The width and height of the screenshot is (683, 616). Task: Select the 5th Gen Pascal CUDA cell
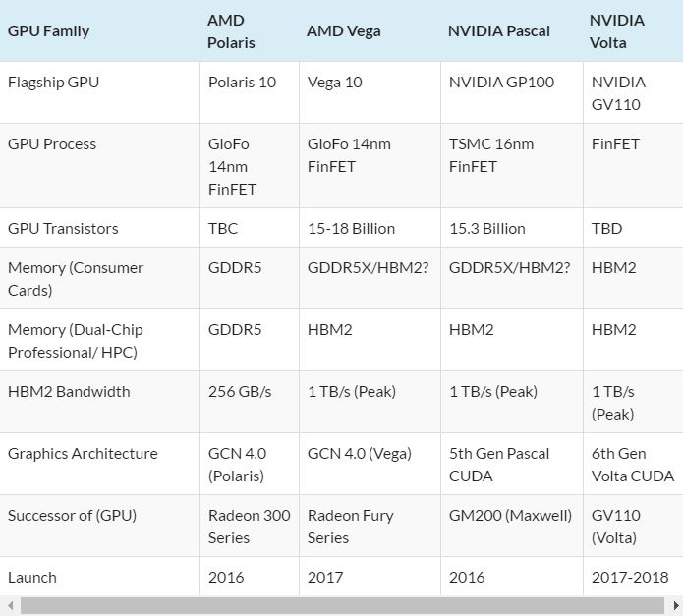click(499, 465)
